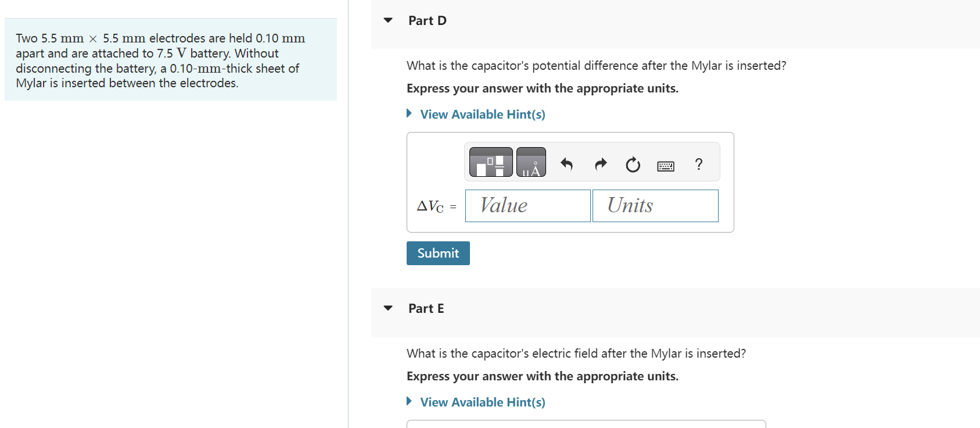
Task: Click the Part D heading
Action: [x=428, y=21]
